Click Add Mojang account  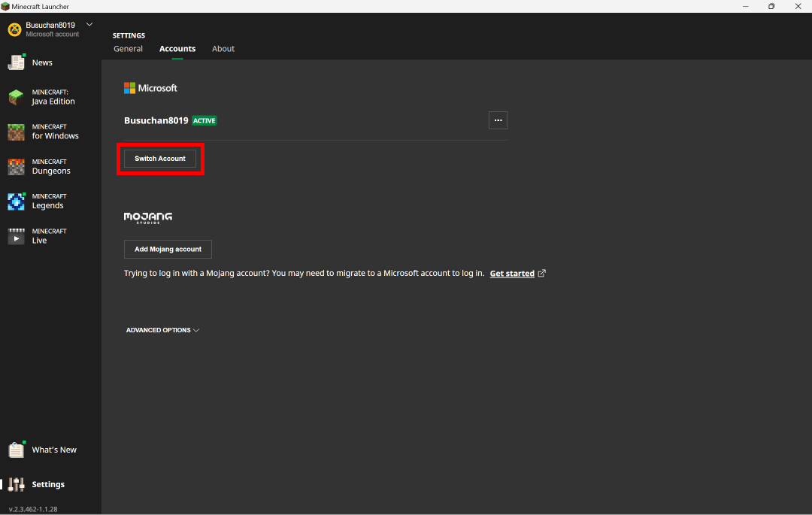(x=168, y=249)
